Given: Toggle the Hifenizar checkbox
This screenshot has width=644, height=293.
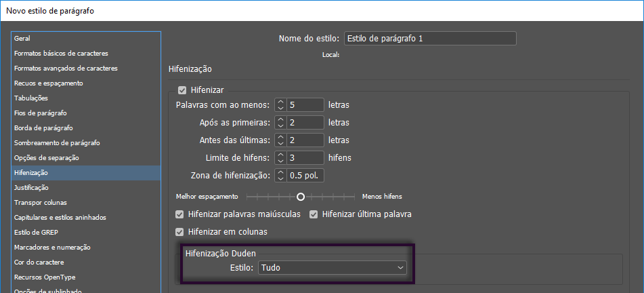Looking at the screenshot, I should pos(181,90).
